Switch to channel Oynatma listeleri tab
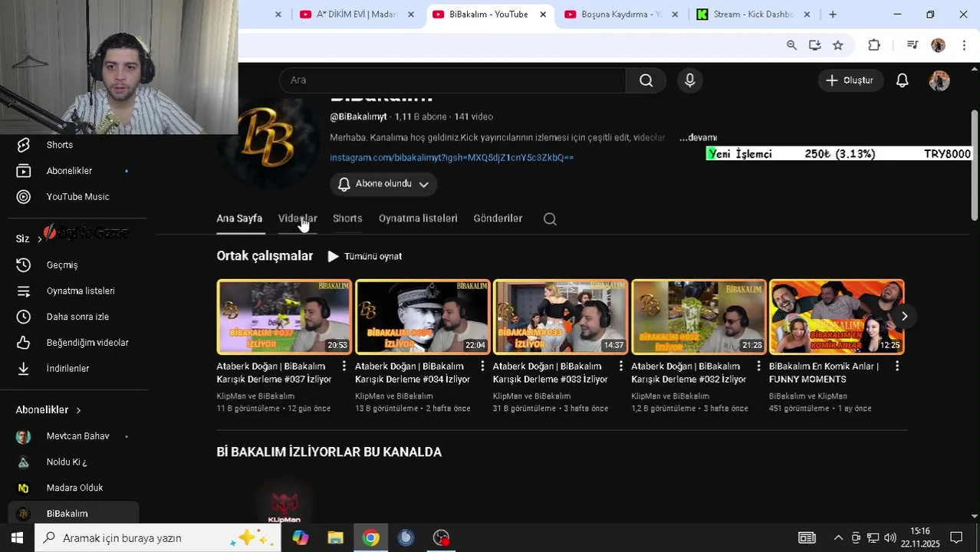This screenshot has width=980, height=552. 418,219
